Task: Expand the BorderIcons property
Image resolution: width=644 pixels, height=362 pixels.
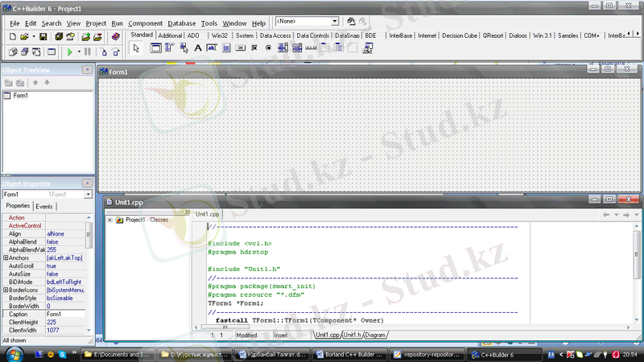Action: [6, 290]
